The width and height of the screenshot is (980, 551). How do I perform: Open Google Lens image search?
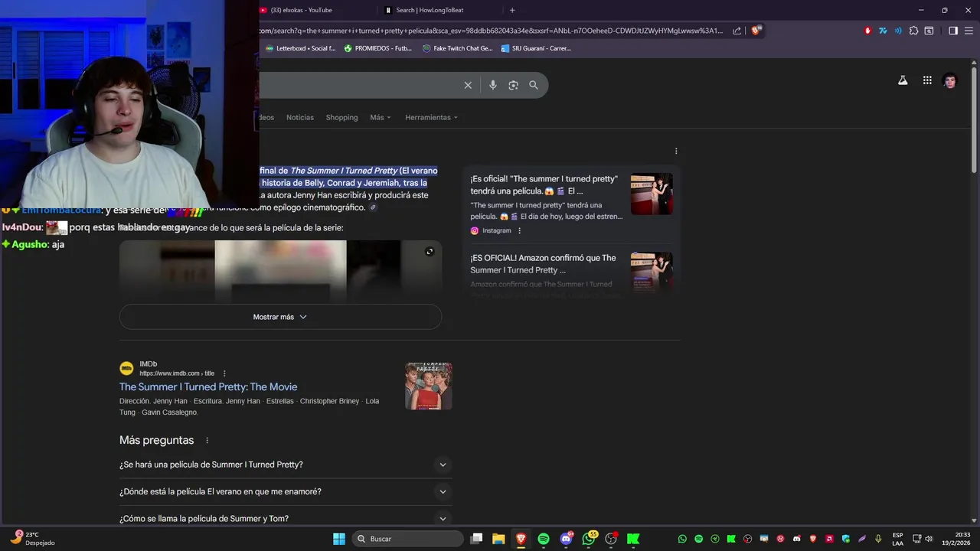click(513, 85)
